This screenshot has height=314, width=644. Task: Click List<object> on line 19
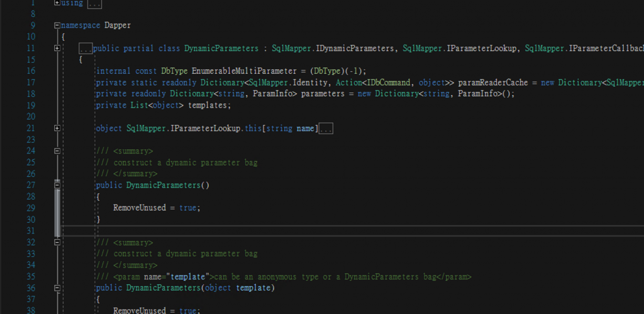tap(157, 106)
